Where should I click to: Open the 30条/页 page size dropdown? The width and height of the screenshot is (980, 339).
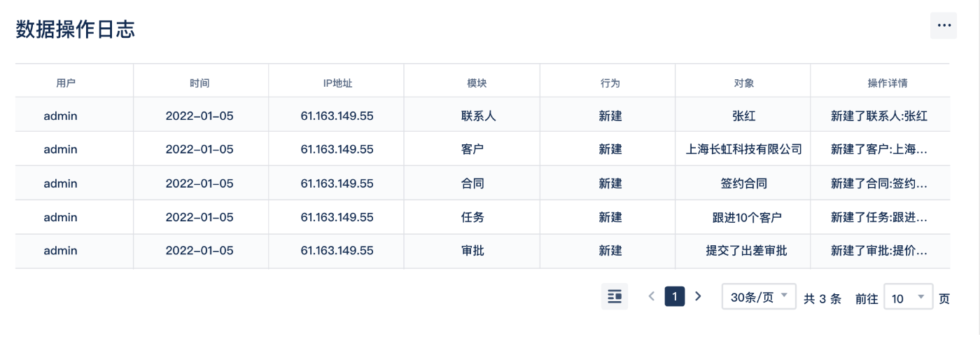point(759,297)
